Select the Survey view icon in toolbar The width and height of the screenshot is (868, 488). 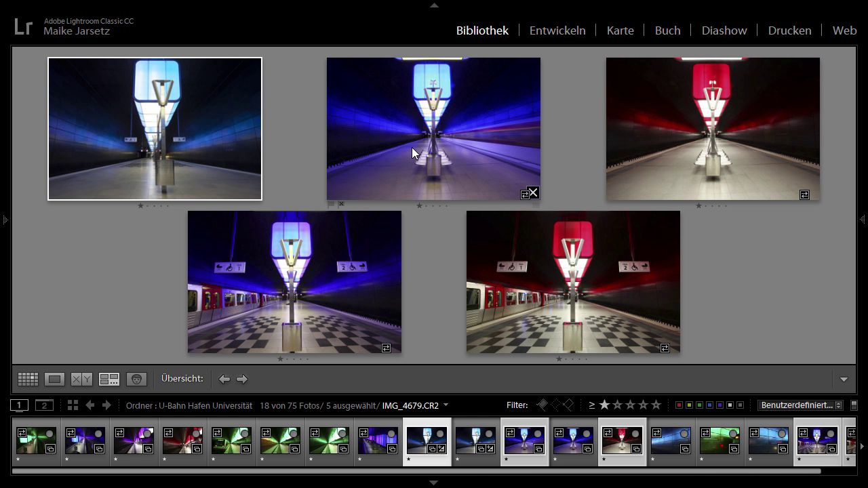[x=109, y=380]
